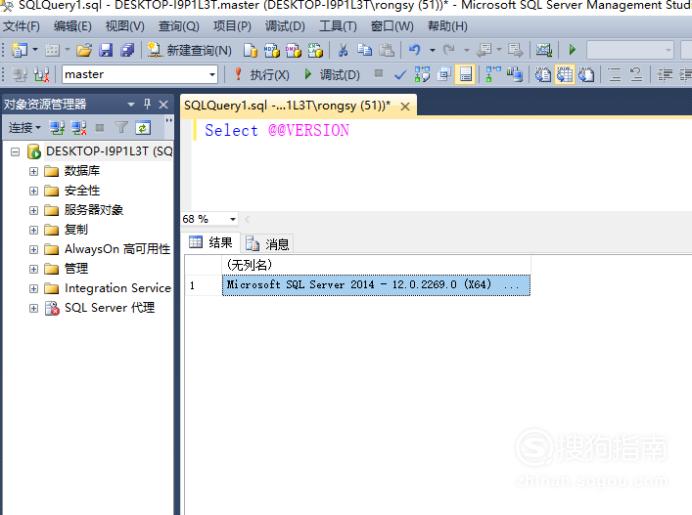Open 查询(Q) menu
692x515 pixels.
coord(179,26)
